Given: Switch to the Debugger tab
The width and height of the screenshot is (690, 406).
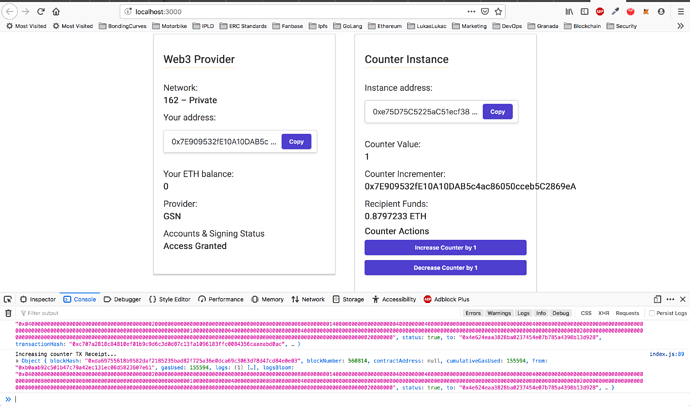Looking at the screenshot, I should pyautogui.click(x=122, y=299).
